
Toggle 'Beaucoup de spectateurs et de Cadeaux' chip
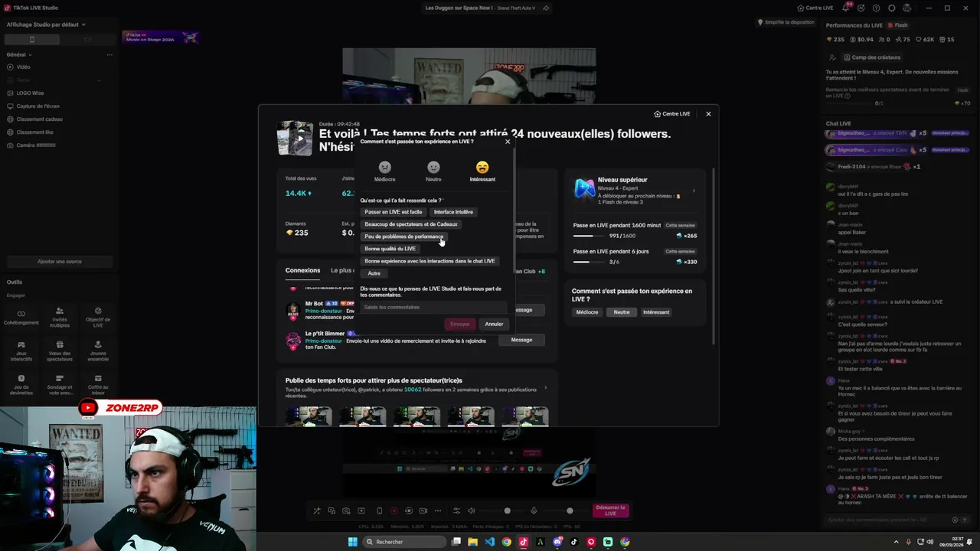[x=411, y=224]
